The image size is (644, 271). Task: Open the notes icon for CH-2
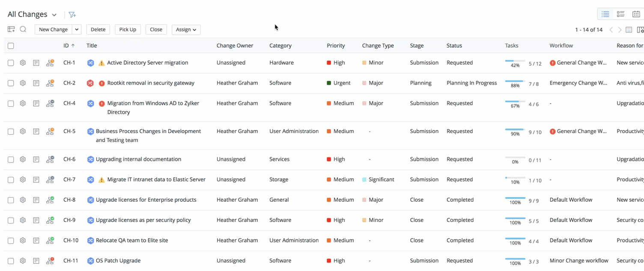pyautogui.click(x=36, y=83)
